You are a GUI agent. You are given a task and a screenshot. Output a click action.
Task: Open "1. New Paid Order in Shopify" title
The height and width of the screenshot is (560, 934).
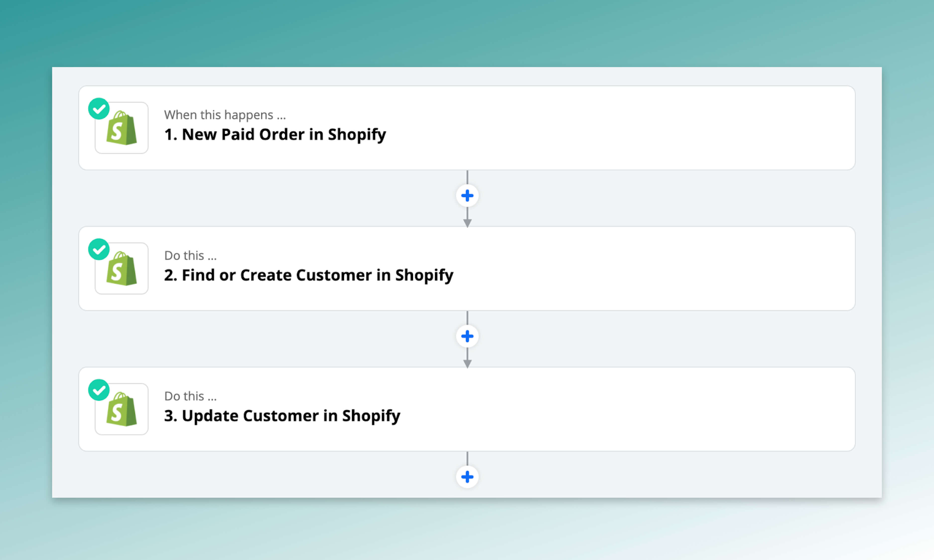pos(275,135)
